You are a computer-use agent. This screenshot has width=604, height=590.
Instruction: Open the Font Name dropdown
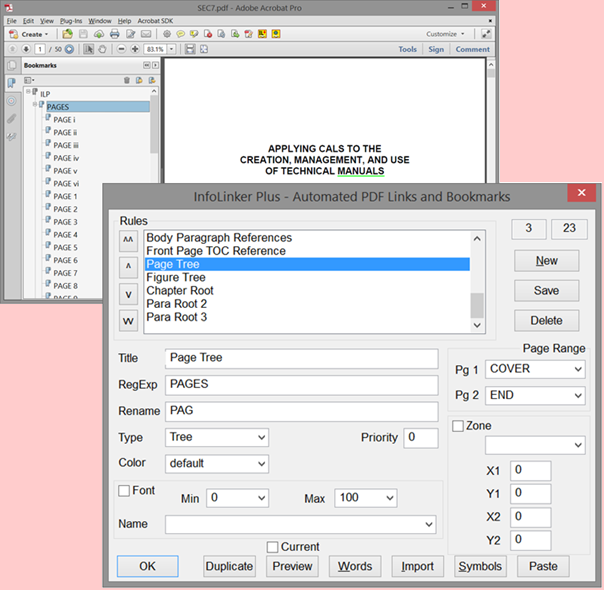pyautogui.click(x=300, y=525)
